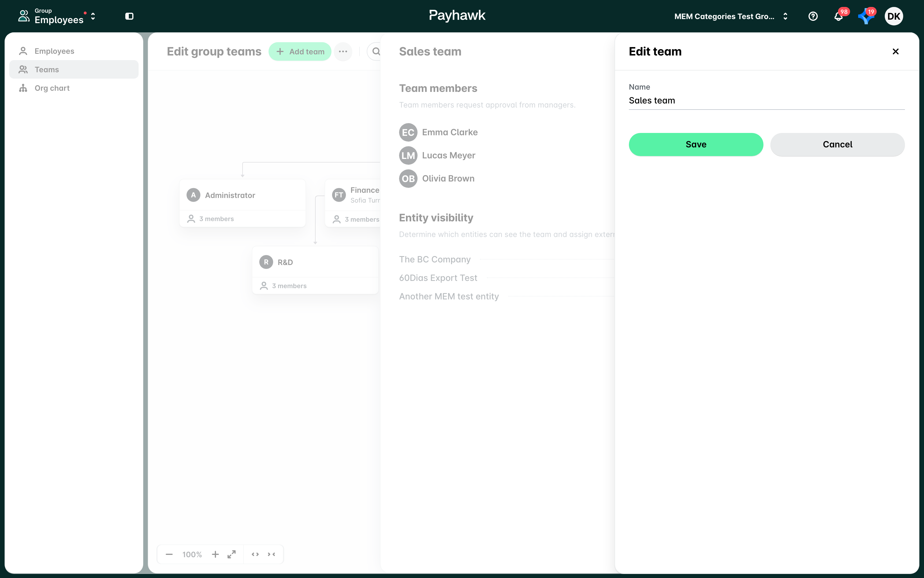Close the Edit team panel
Screen dimensions: 924x578
pos(895,52)
